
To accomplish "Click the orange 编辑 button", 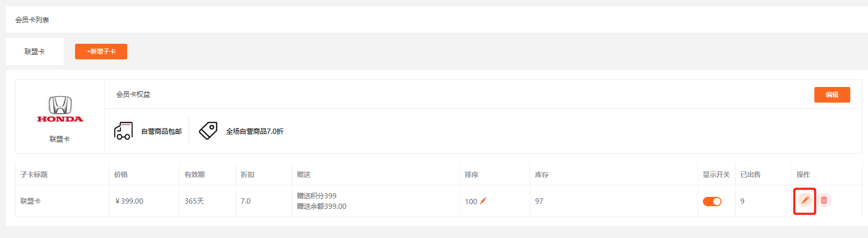I will tap(832, 95).
